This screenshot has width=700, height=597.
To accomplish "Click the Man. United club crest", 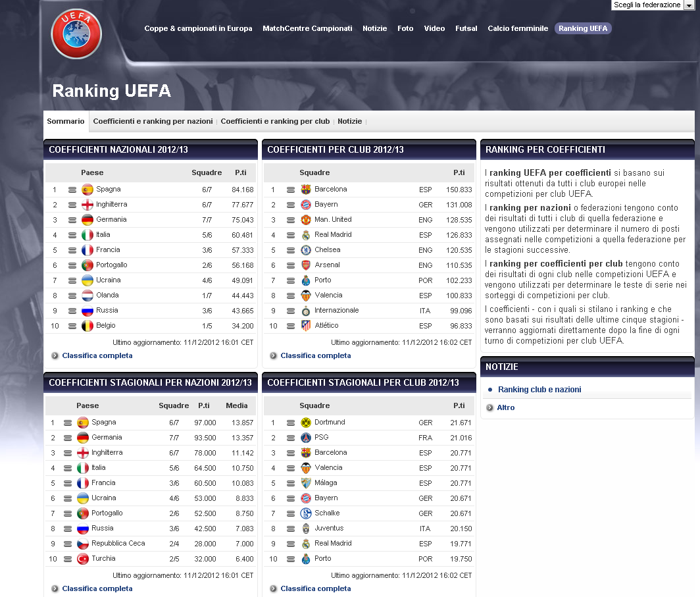I will pyautogui.click(x=305, y=220).
